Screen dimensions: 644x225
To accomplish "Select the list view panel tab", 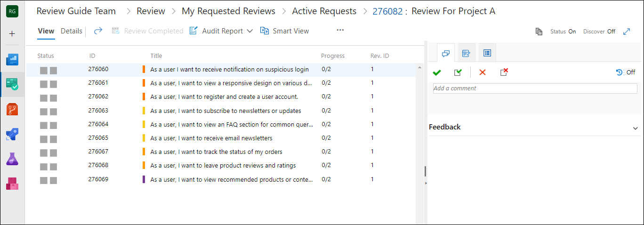I will (x=487, y=53).
